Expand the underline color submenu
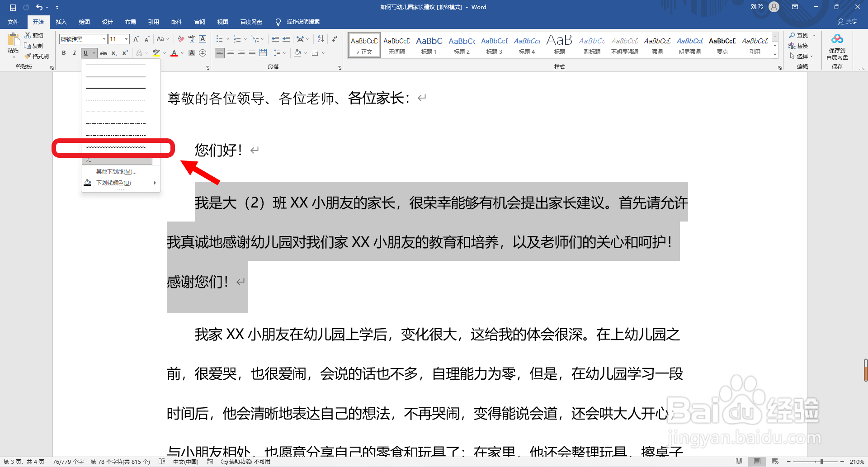The width and height of the screenshot is (868, 467). [113, 183]
